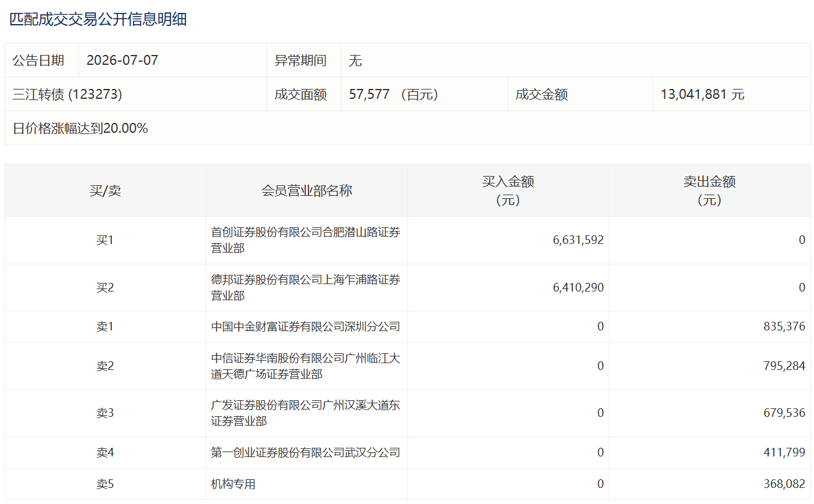Select the 卖1 row label
The height and width of the screenshot is (504, 814).
[x=105, y=327]
